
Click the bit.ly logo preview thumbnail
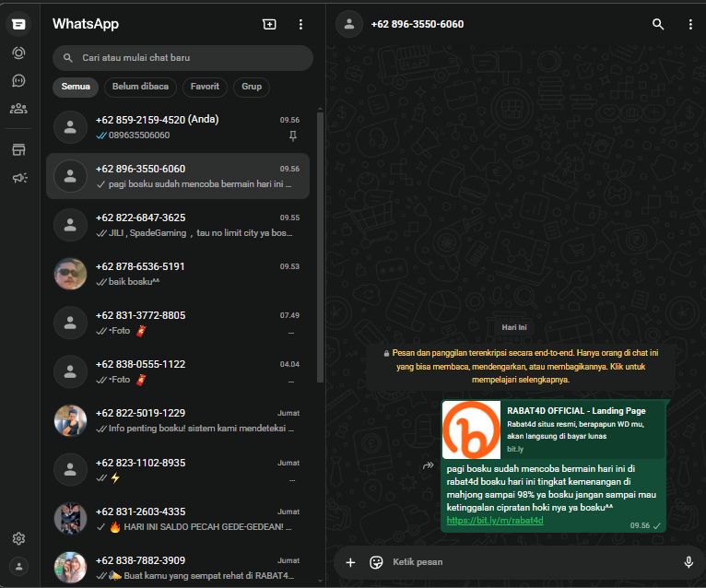click(471, 429)
